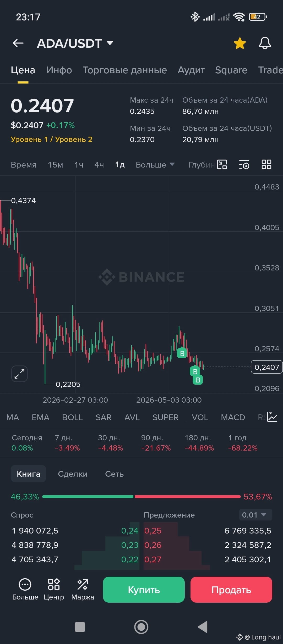The height and width of the screenshot is (644, 283).
Task: Expand chart to fullscreen icon
Action: 19,374
